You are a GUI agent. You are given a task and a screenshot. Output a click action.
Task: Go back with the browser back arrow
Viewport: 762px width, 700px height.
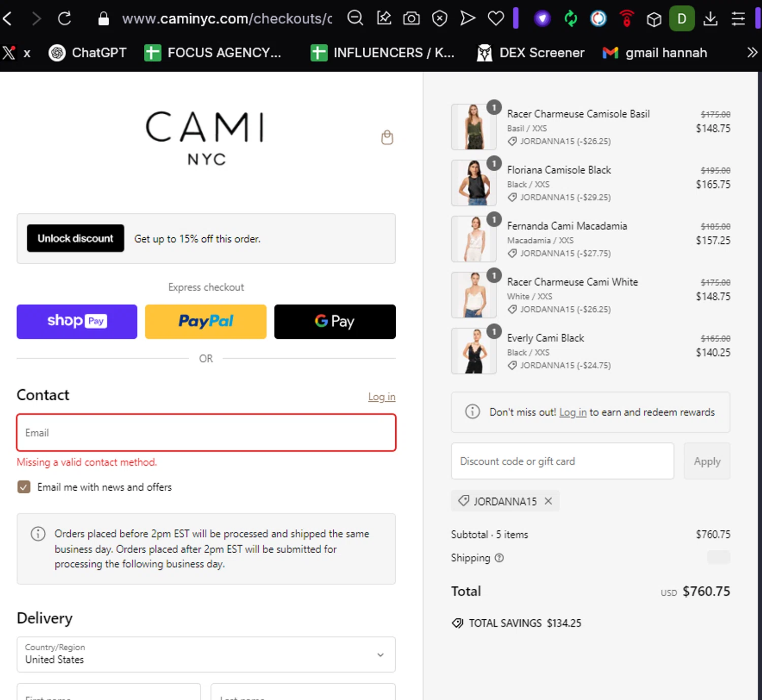click(8, 19)
